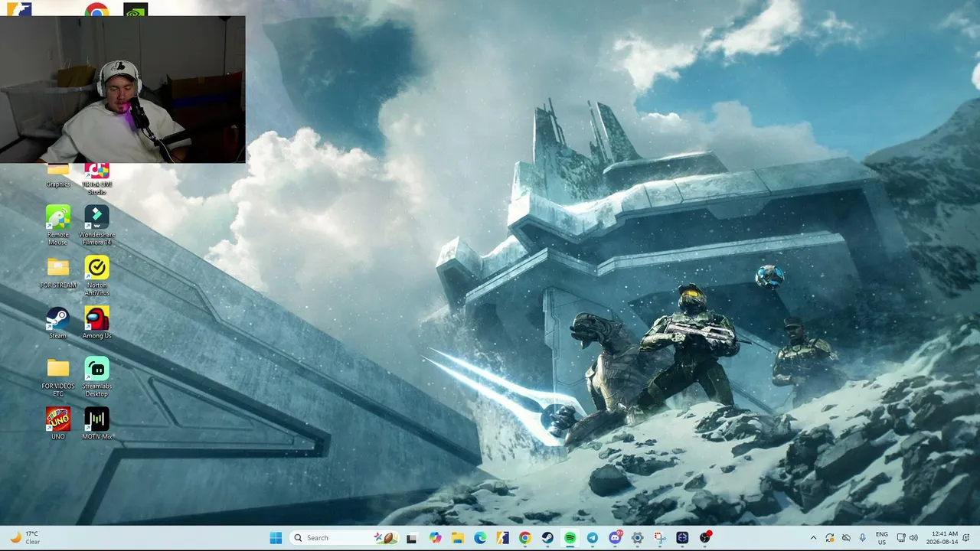This screenshot has height=551, width=980.
Task: Open Copilot from the taskbar
Action: click(435, 538)
